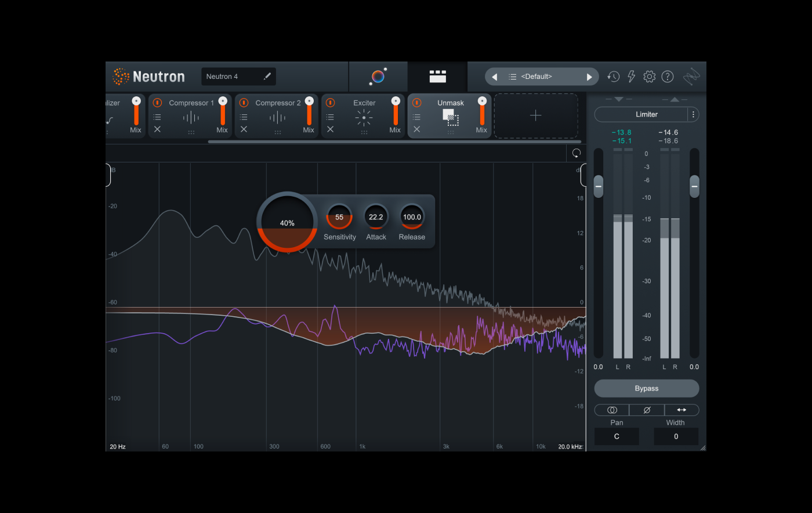Click input peak reading -13.8
Screen dimensions: 812x513
(621, 132)
